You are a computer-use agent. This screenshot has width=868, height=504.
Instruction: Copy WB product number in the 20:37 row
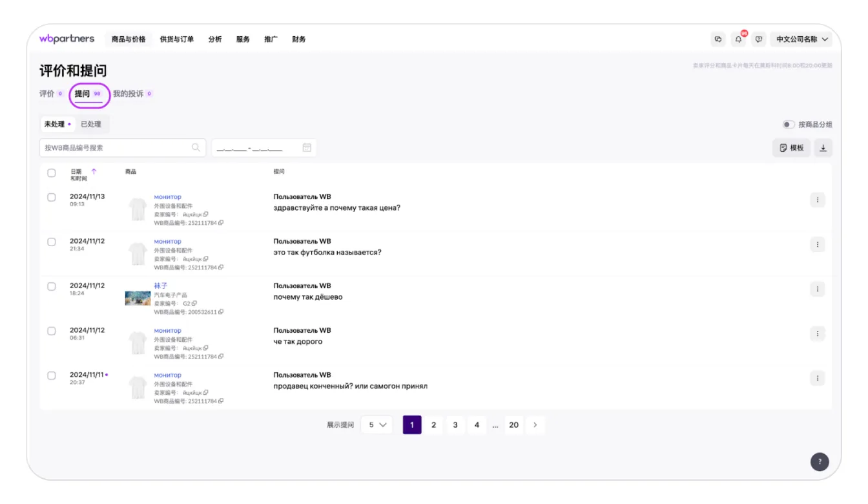coord(221,401)
